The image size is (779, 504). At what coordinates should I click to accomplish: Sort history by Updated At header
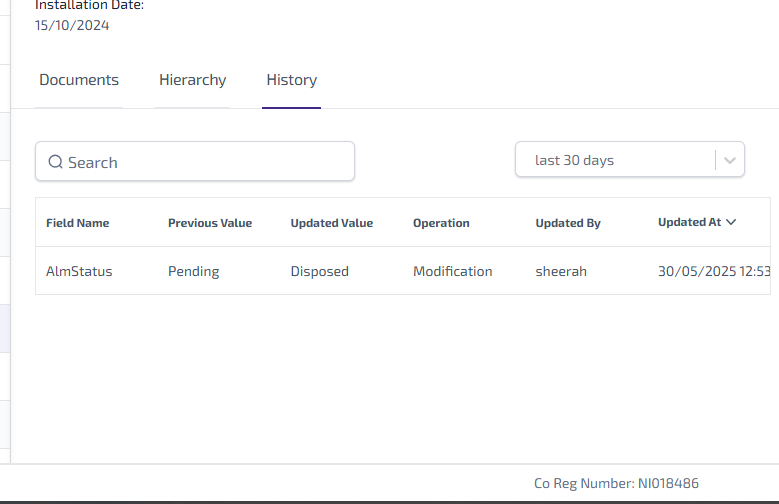(x=689, y=222)
